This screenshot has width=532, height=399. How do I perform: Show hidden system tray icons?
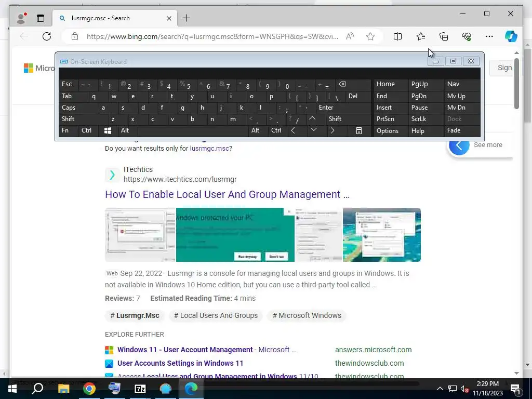point(440,389)
